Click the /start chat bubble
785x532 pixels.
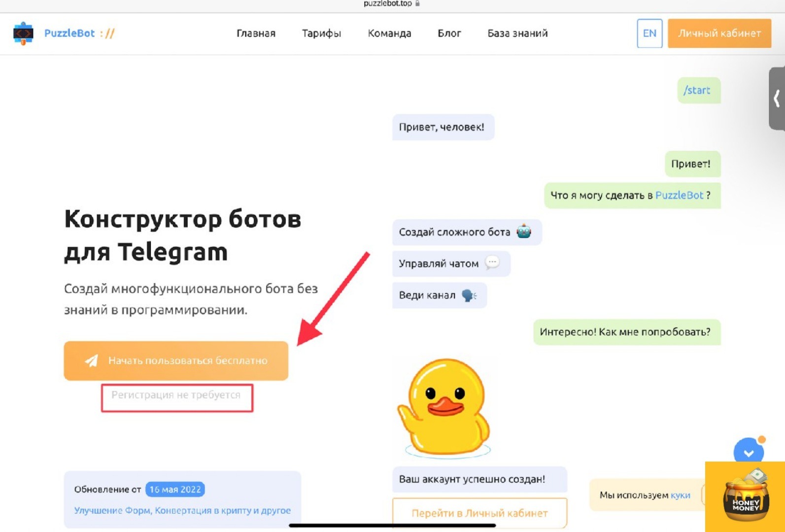[699, 91]
